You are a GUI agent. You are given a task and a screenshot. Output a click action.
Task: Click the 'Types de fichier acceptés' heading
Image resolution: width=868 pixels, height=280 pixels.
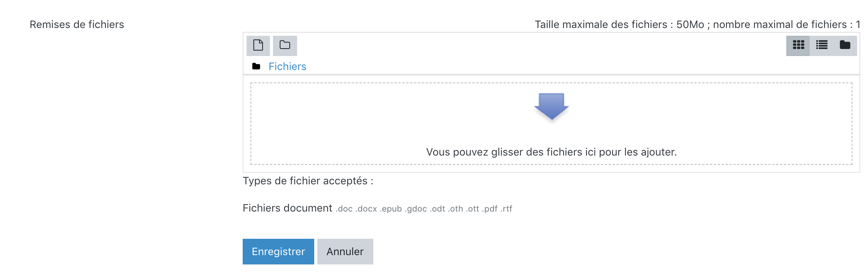tap(308, 181)
